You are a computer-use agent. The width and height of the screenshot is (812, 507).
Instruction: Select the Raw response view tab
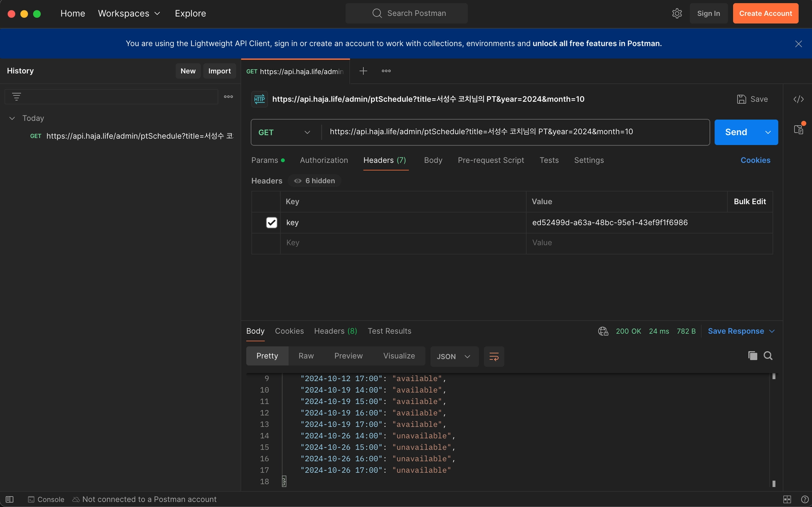click(x=306, y=356)
